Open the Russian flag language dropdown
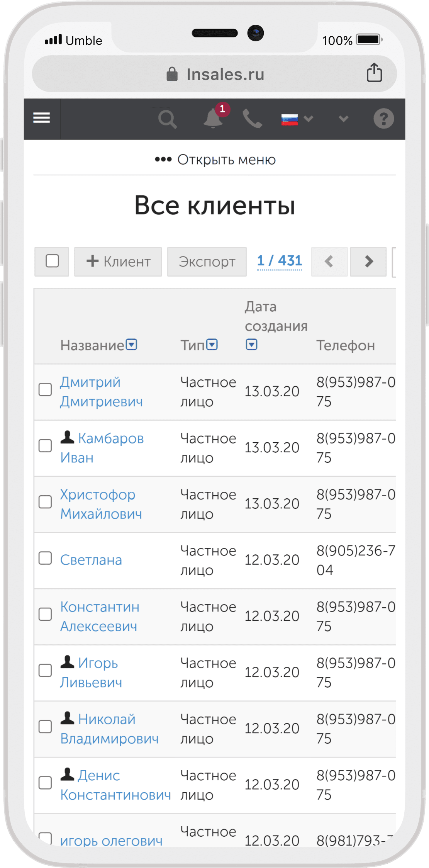The height and width of the screenshot is (868, 429). (297, 119)
